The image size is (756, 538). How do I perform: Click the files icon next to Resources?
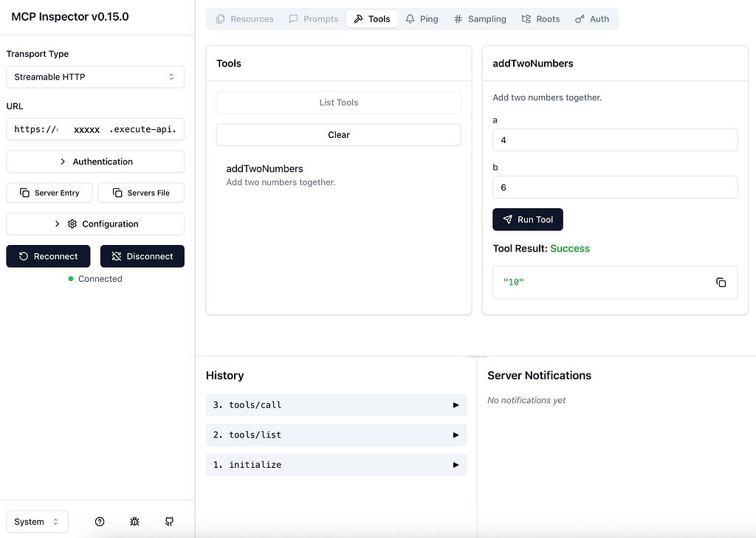click(220, 18)
